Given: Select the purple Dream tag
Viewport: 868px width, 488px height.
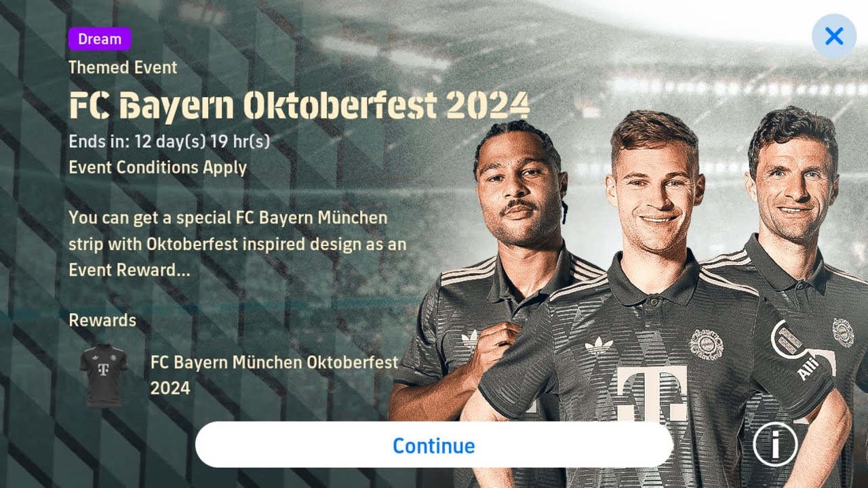Looking at the screenshot, I should (100, 39).
